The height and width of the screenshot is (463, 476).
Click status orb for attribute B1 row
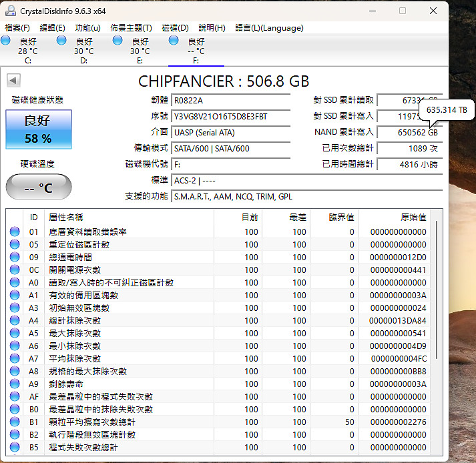click(x=15, y=422)
